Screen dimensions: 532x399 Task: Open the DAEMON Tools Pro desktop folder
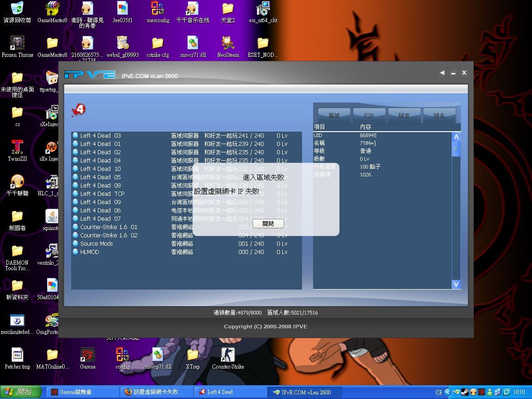(17, 252)
